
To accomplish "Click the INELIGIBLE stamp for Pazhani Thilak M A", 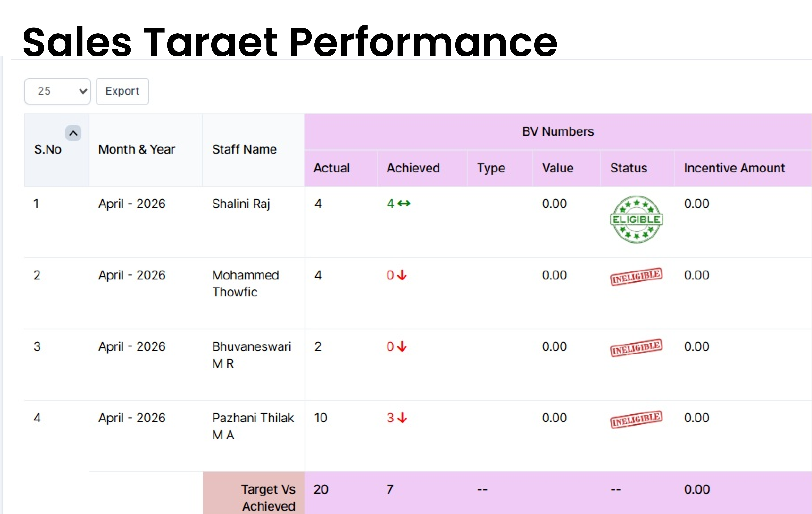I will [x=636, y=418].
